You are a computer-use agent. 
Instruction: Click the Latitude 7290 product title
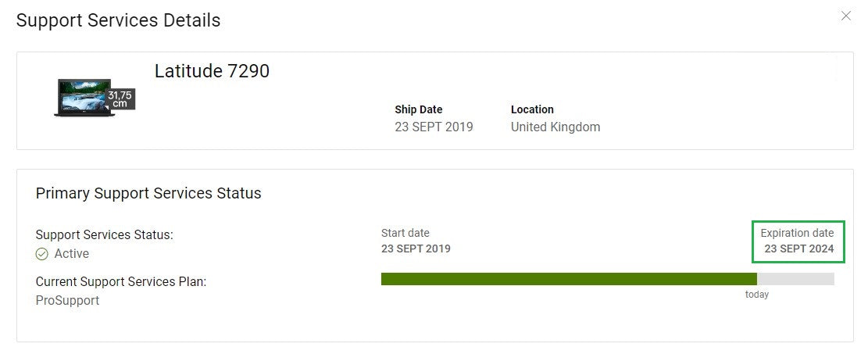coord(212,71)
